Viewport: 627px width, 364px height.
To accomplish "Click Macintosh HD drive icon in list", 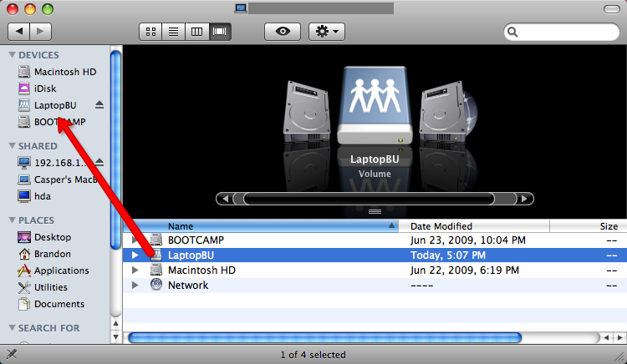I will [156, 270].
